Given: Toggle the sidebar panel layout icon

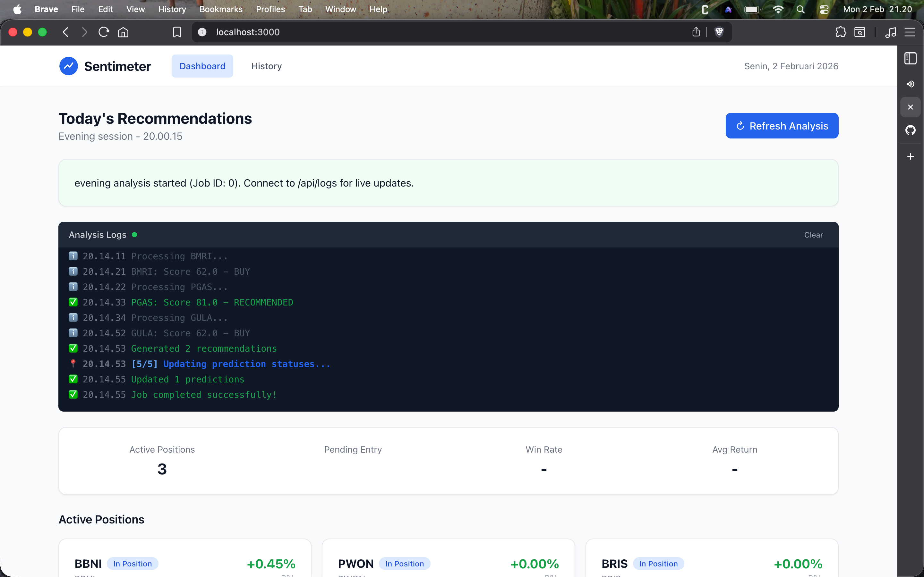Looking at the screenshot, I should coord(910,58).
